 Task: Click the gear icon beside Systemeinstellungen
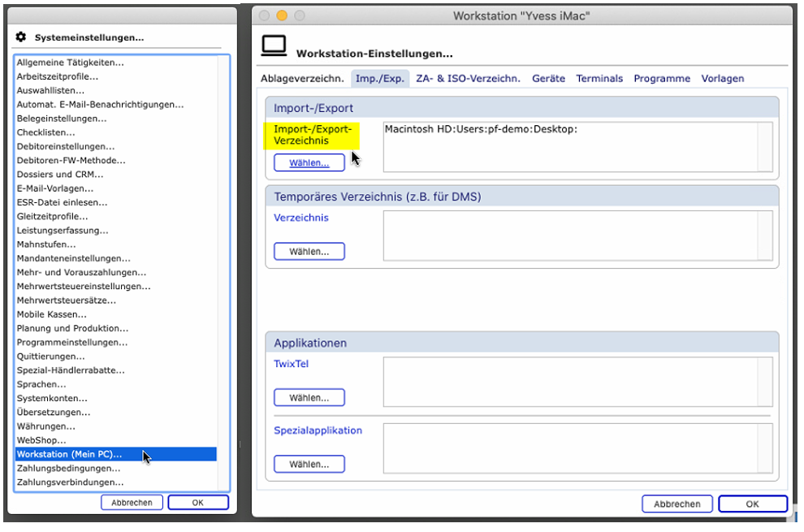[x=21, y=37]
